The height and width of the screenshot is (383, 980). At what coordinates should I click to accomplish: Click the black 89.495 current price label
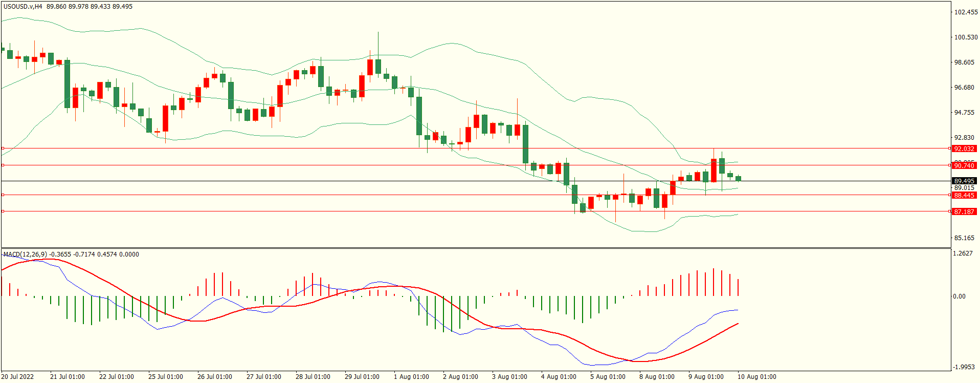[964, 181]
